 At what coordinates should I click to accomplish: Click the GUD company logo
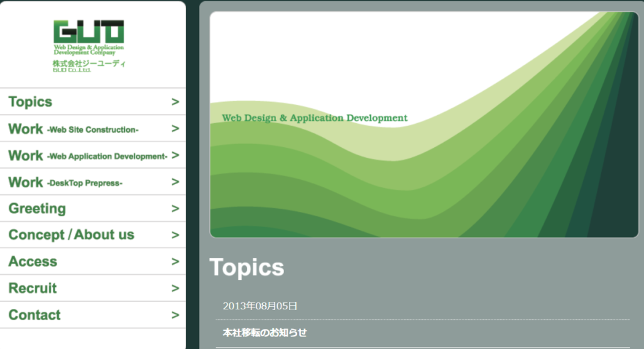pyautogui.click(x=89, y=38)
